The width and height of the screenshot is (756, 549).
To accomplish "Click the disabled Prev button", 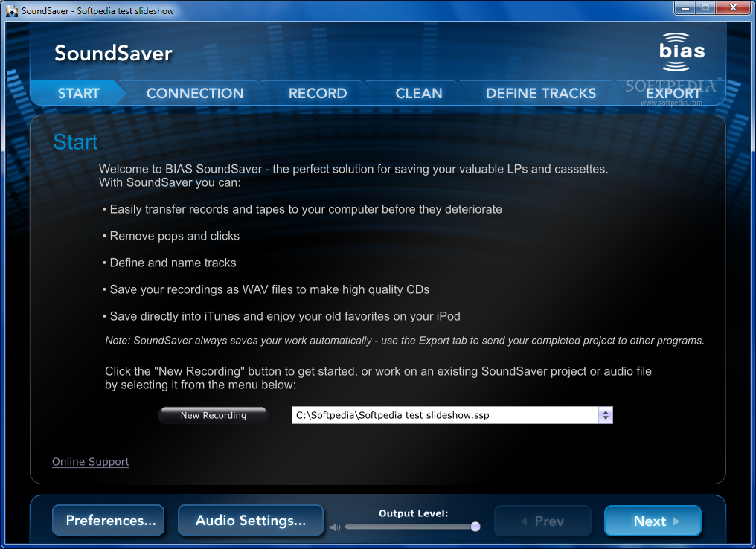I will [543, 521].
